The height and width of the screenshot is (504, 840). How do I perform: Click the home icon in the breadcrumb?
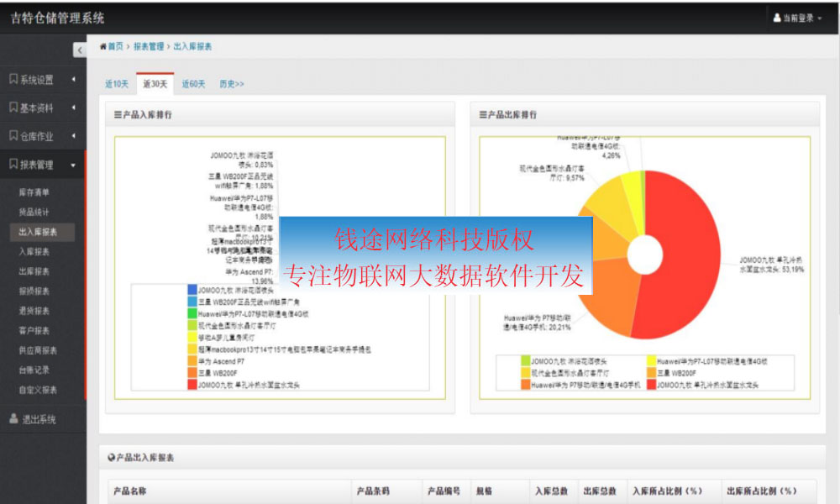tap(103, 46)
